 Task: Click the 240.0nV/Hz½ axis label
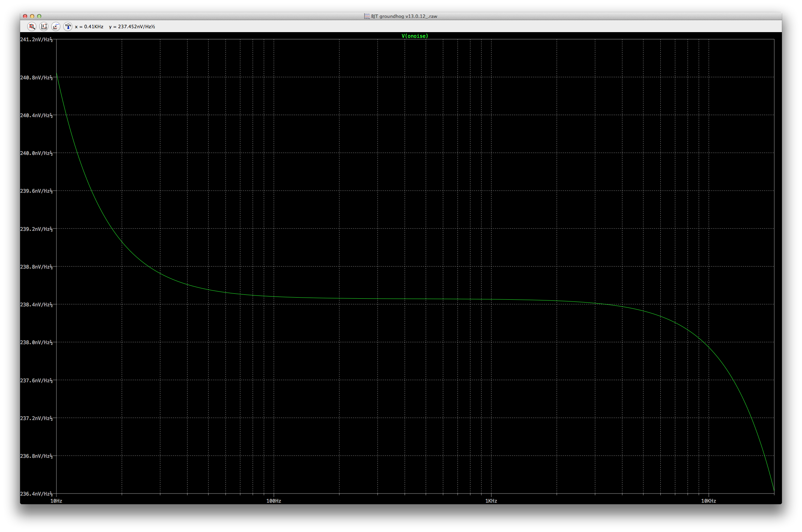coord(36,153)
